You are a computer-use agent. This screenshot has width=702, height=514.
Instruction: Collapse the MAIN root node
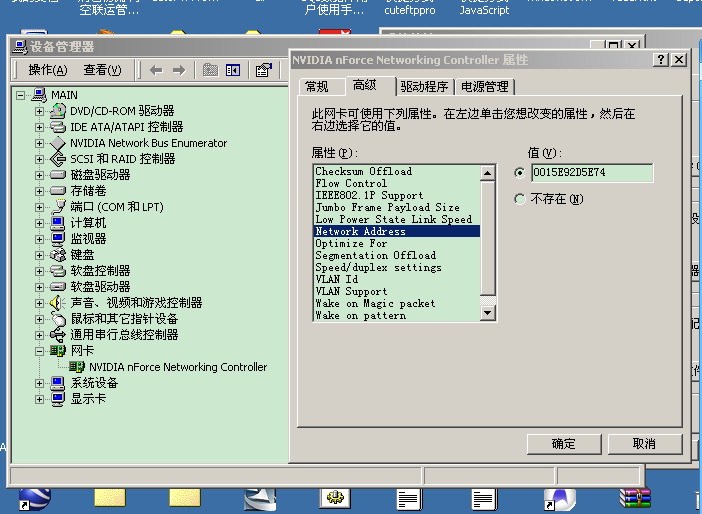point(21,95)
